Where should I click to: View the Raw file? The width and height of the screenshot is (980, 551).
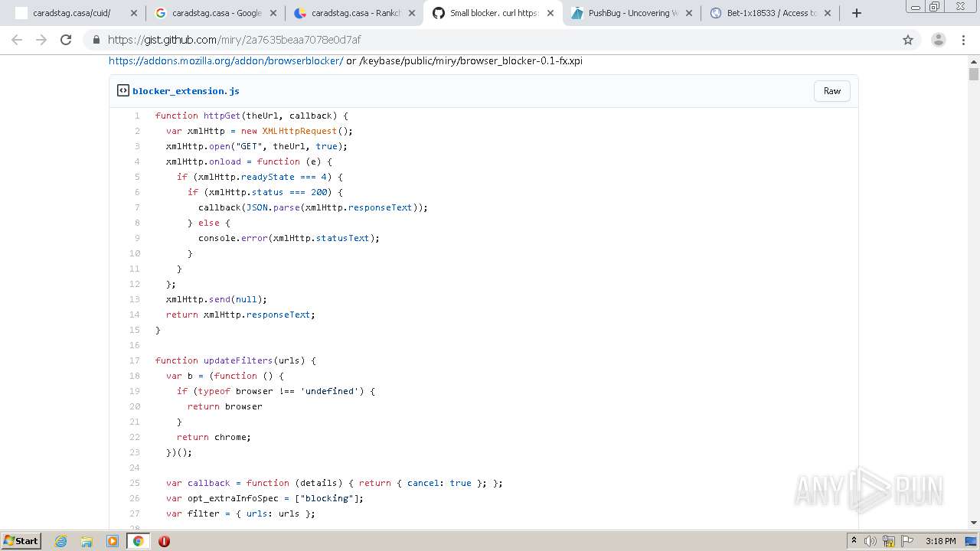pos(832,91)
